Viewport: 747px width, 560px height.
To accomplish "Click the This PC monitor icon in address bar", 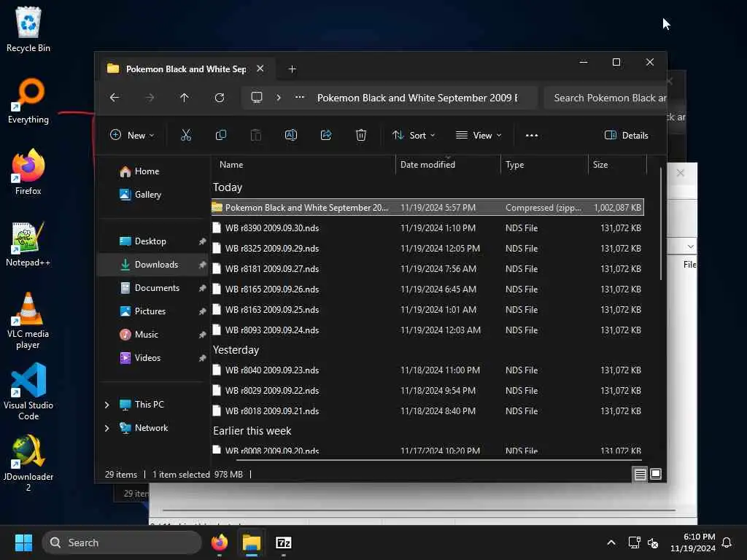I will coord(257,98).
